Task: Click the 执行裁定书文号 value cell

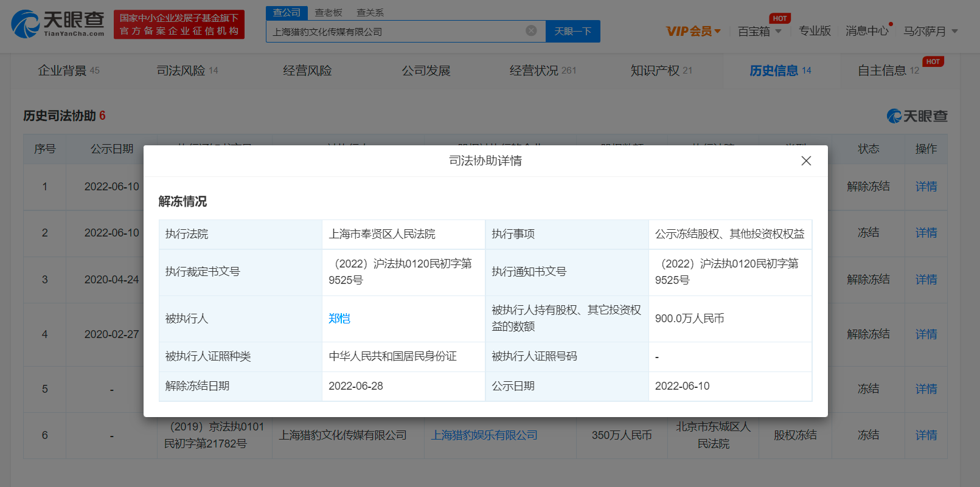Action: coord(403,272)
